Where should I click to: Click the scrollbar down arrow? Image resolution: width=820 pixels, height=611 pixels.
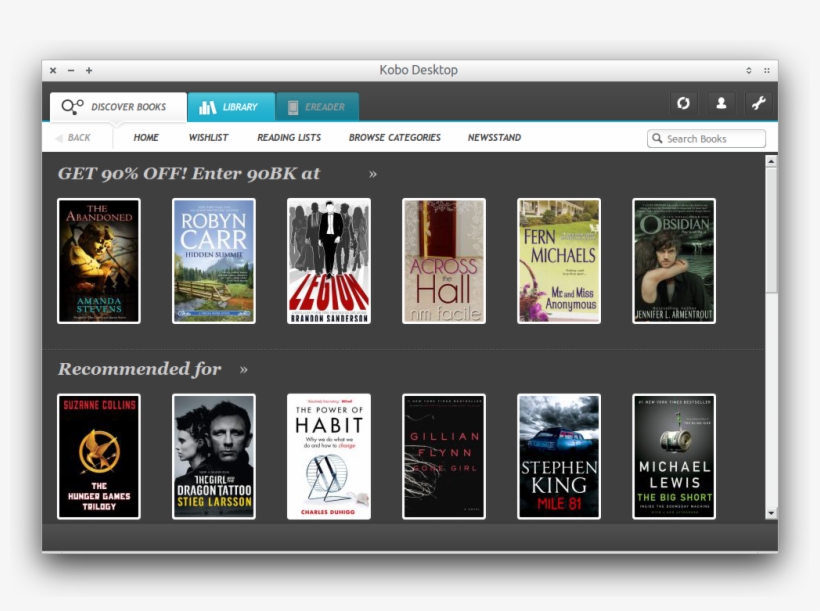(x=771, y=513)
